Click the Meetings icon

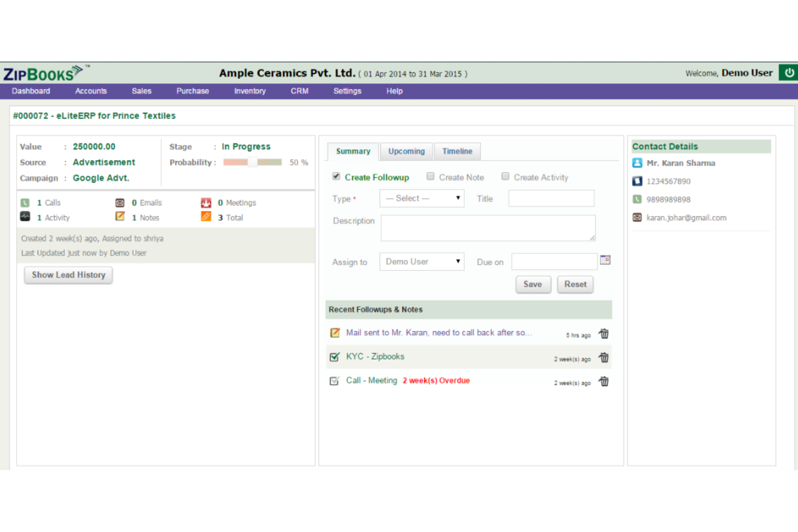point(206,203)
